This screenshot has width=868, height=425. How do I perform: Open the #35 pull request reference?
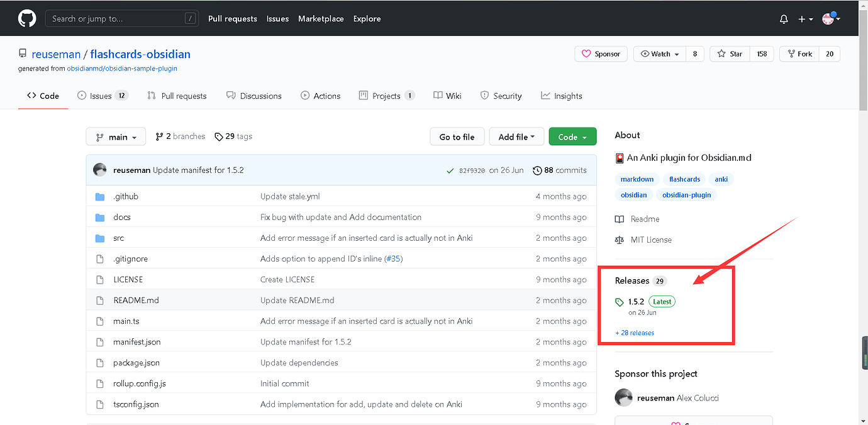(394, 259)
